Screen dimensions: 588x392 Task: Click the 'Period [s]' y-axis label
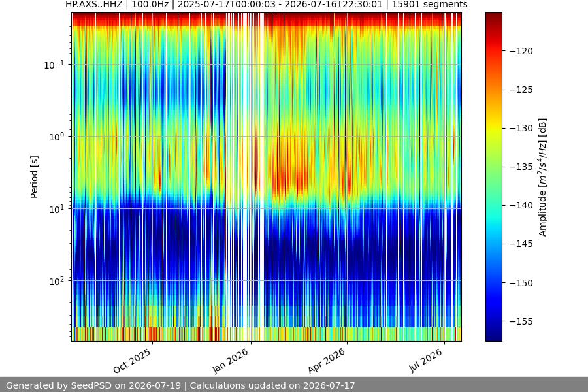(34, 177)
